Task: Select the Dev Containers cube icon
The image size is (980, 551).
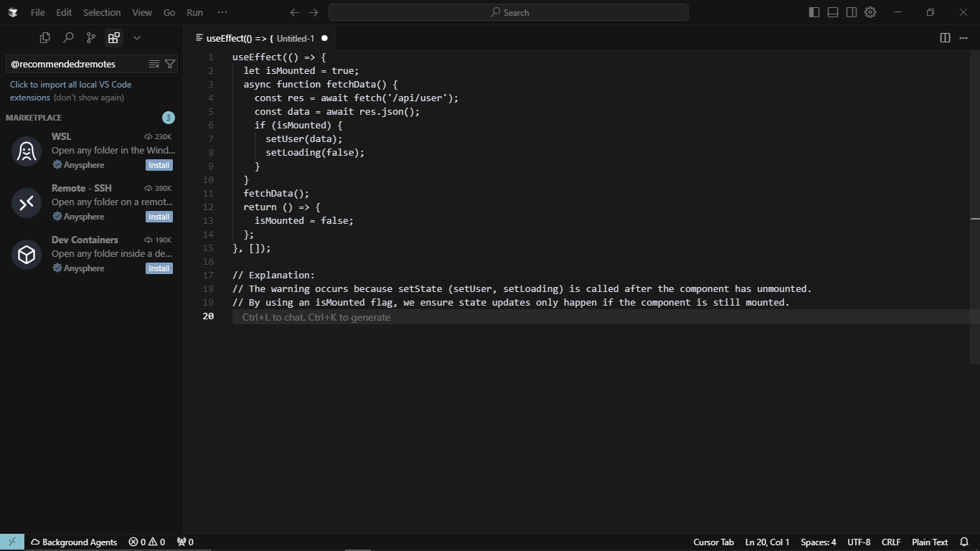Action: (x=27, y=255)
